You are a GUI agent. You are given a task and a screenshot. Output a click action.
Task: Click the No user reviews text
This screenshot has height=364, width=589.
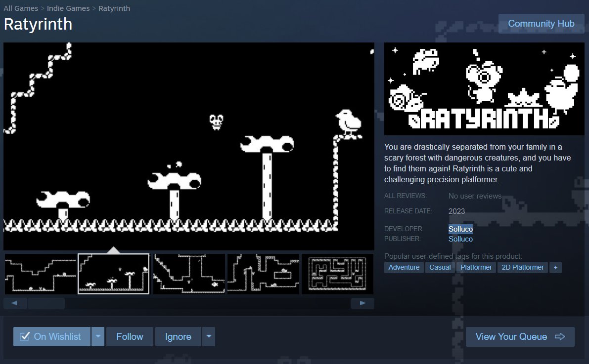475,196
